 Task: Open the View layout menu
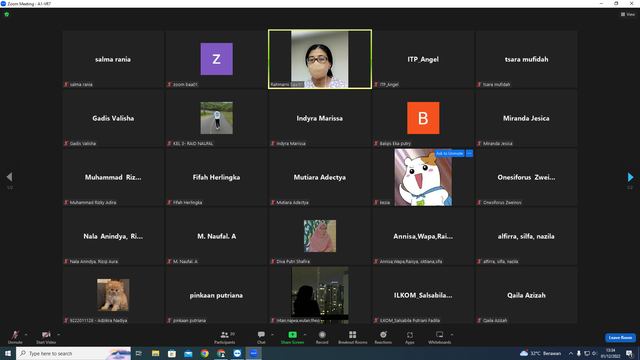(628, 14)
